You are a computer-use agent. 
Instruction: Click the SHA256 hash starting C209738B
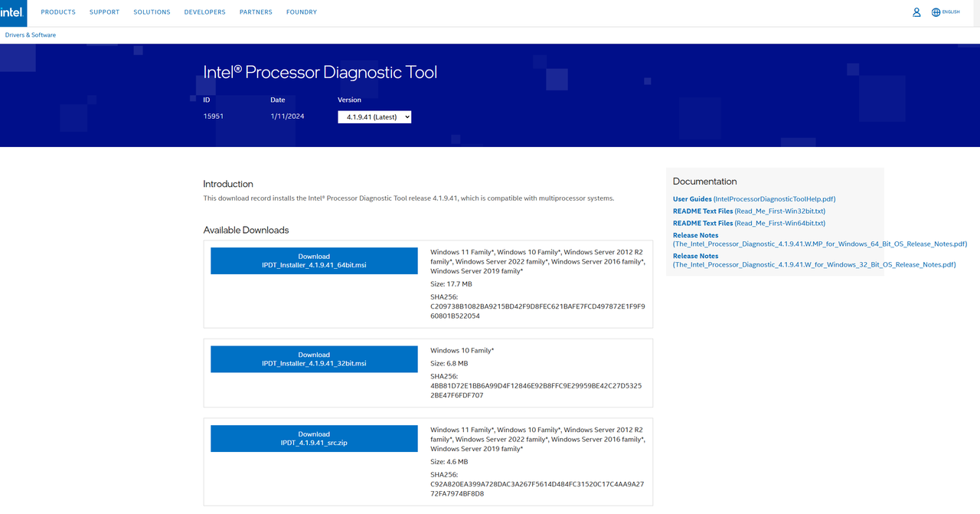pos(537,311)
